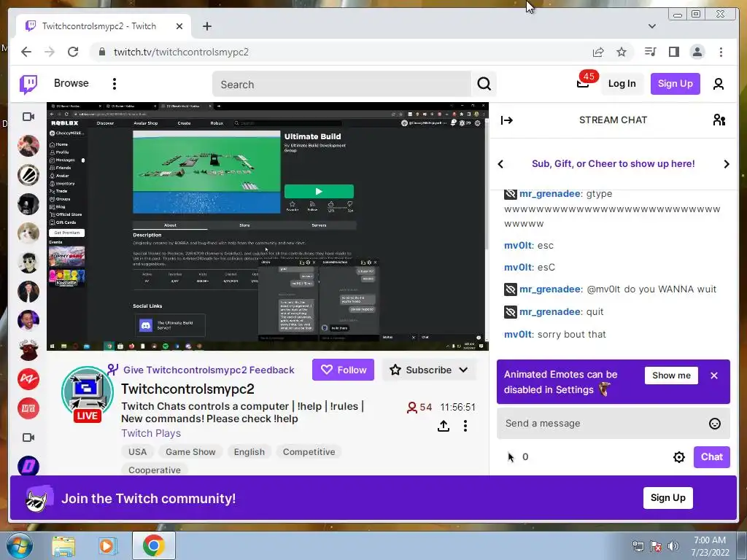Dismiss the Animated Emotes notice
This screenshot has width=747, height=560.
pos(713,376)
